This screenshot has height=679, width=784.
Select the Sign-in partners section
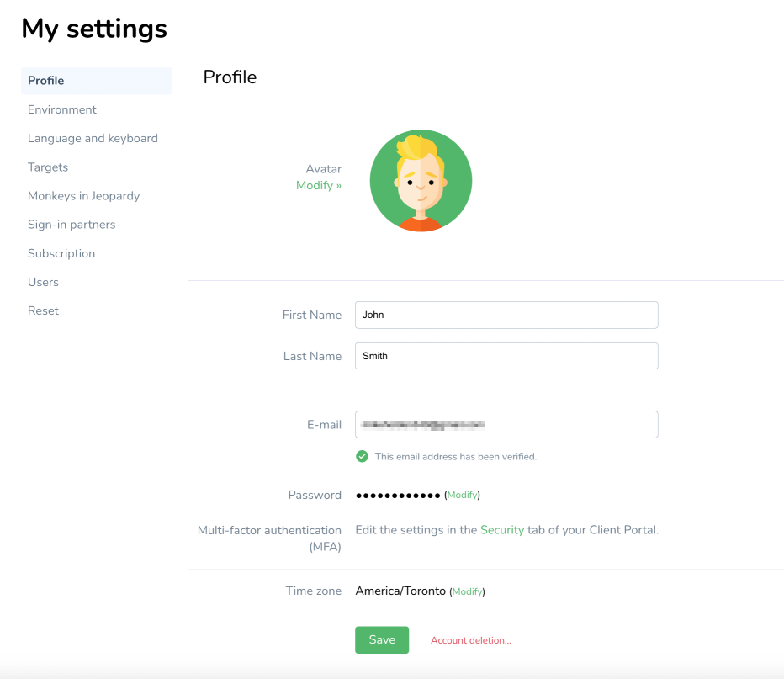pyautogui.click(x=72, y=225)
